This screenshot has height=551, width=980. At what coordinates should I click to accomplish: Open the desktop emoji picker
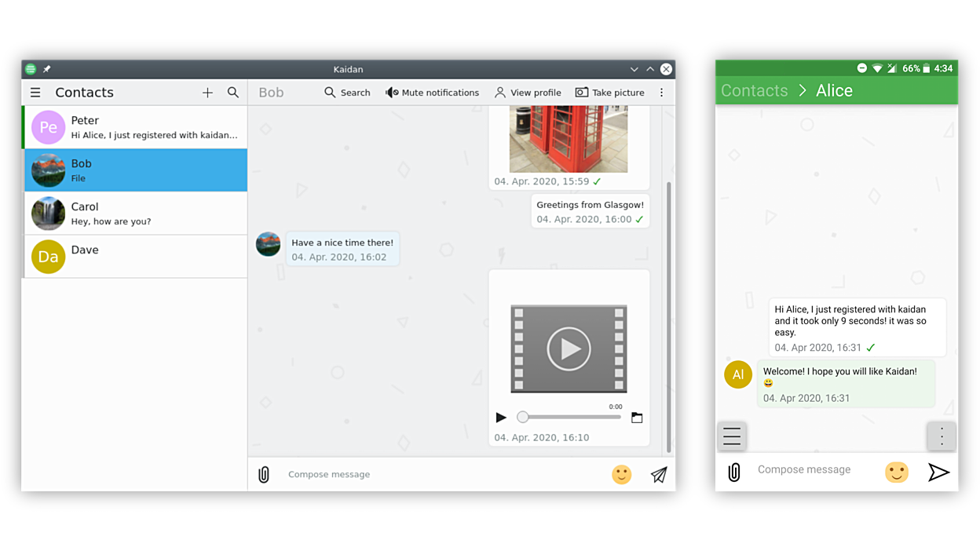(x=621, y=474)
